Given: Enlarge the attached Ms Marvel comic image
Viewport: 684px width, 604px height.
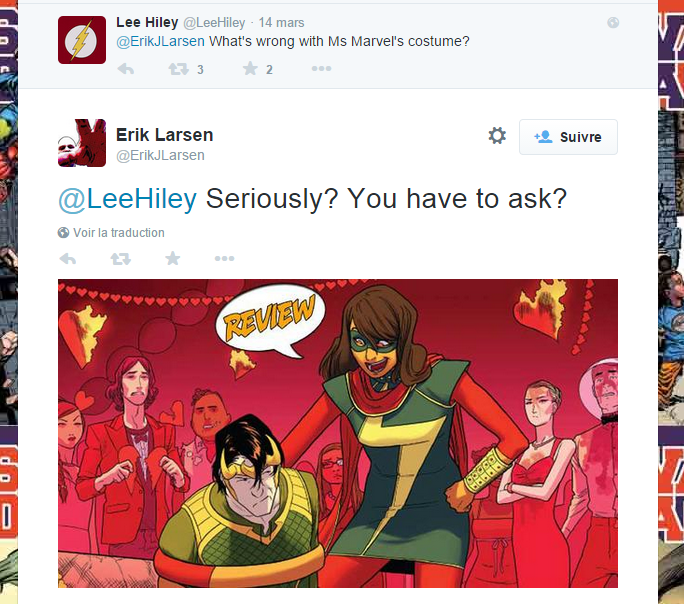Looking at the screenshot, I should pos(338,433).
